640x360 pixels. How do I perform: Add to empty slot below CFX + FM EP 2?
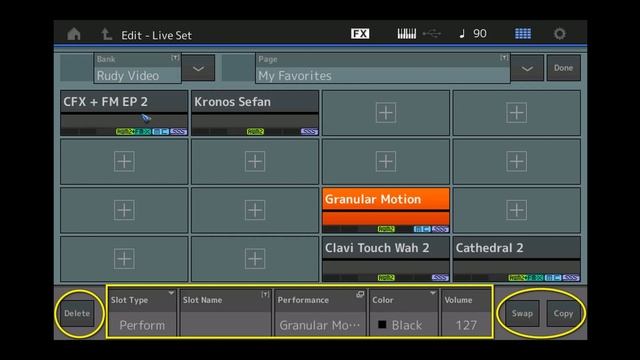point(124,162)
